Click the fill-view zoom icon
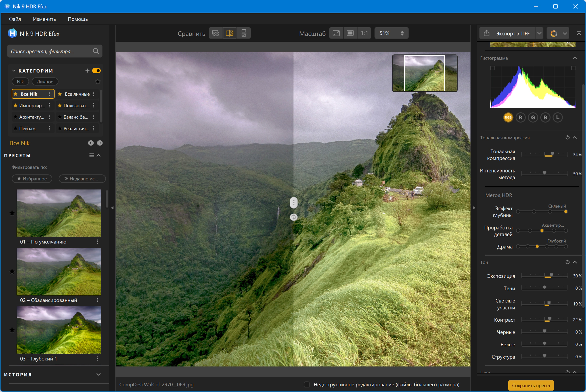 350,33
